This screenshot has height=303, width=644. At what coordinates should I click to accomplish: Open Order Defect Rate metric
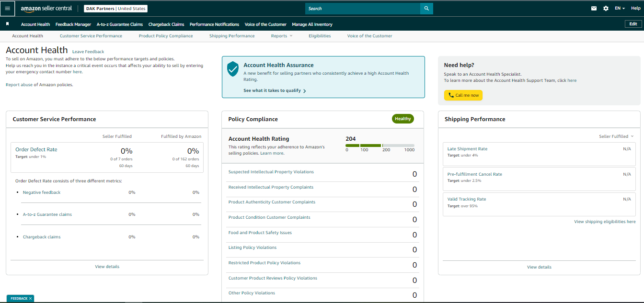click(x=36, y=149)
